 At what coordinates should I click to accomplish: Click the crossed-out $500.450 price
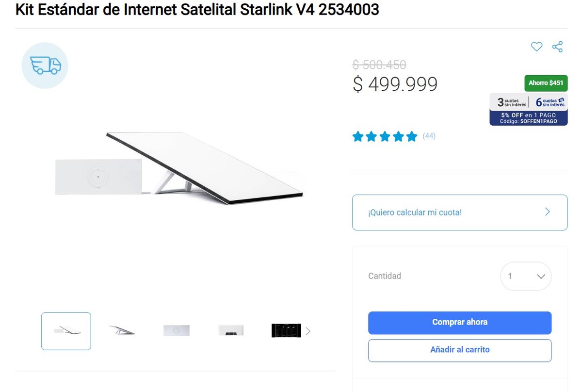pos(380,65)
